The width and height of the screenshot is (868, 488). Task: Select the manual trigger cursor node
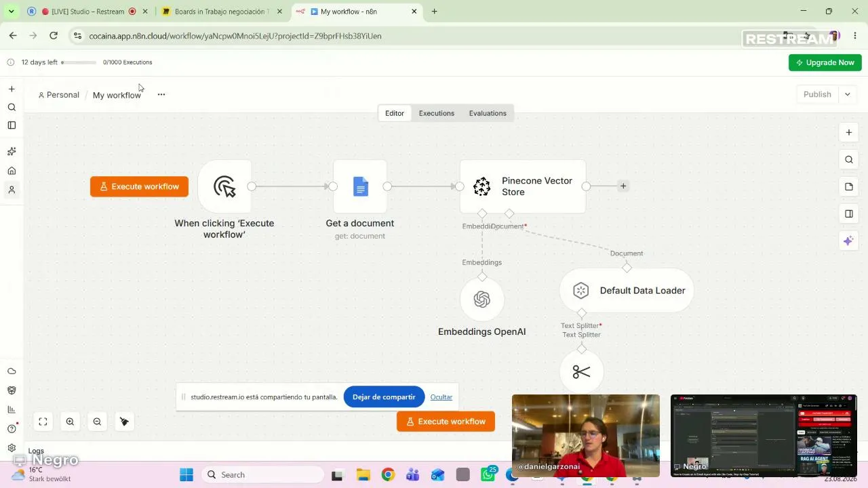[x=224, y=186]
